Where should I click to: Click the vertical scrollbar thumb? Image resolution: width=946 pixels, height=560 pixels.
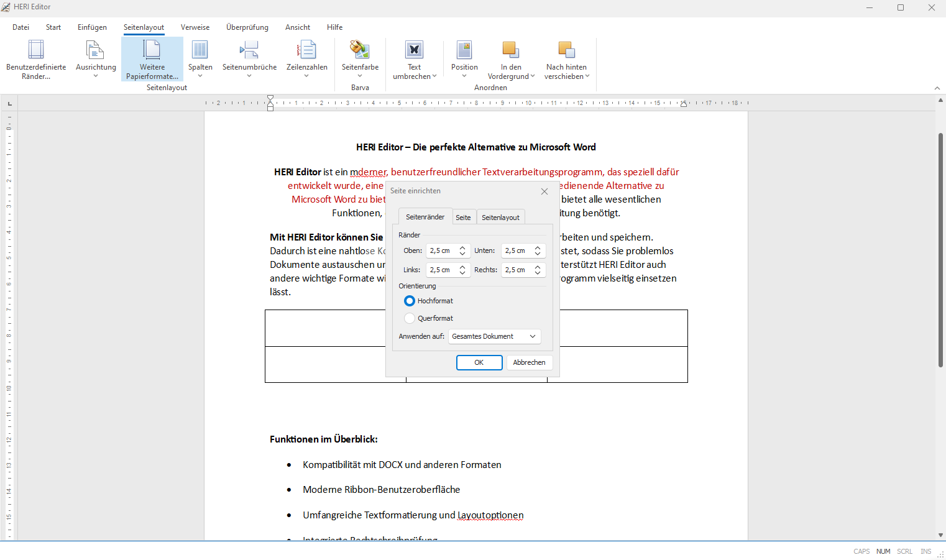coord(940,250)
